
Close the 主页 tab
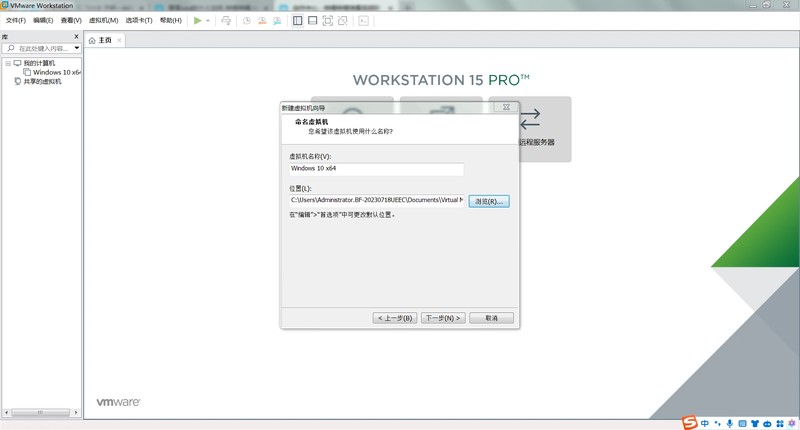[119, 40]
